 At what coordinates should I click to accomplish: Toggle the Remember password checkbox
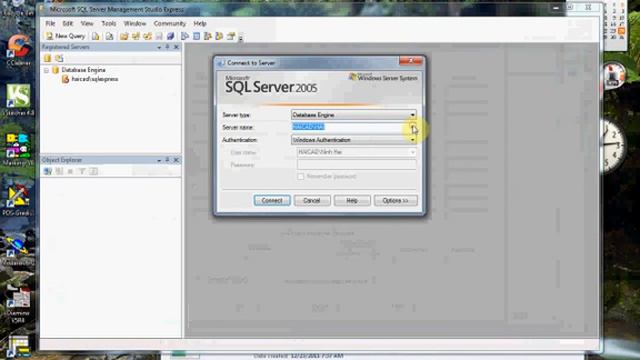301,177
